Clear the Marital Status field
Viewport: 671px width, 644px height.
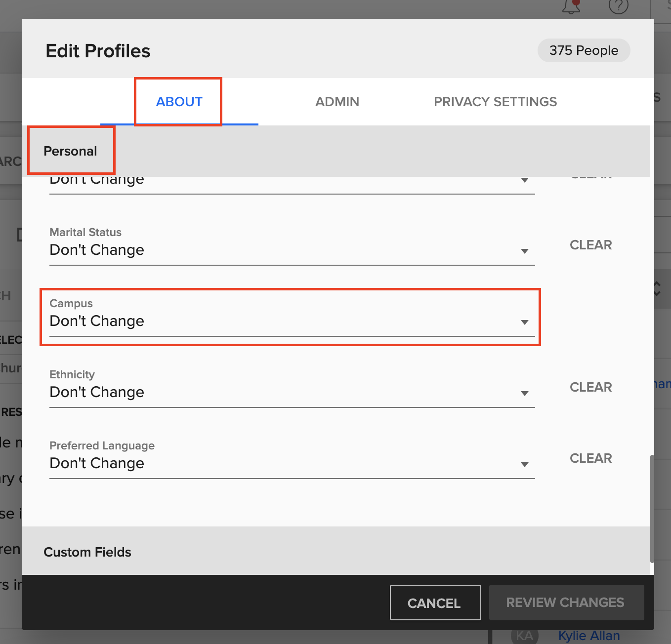tap(590, 244)
